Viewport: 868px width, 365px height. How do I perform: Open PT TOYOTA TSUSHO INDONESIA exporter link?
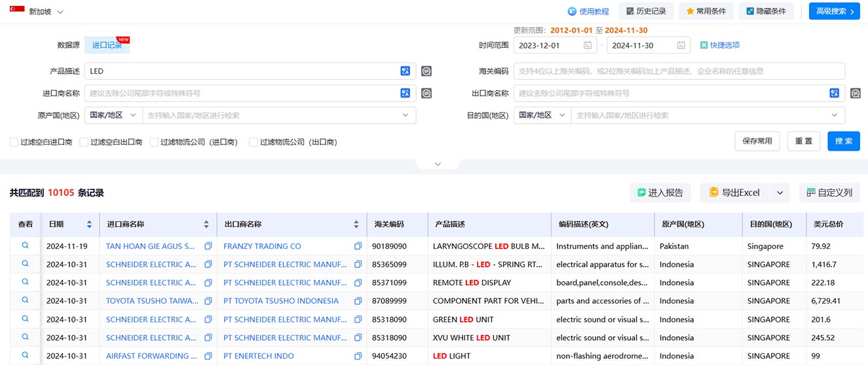(281, 301)
